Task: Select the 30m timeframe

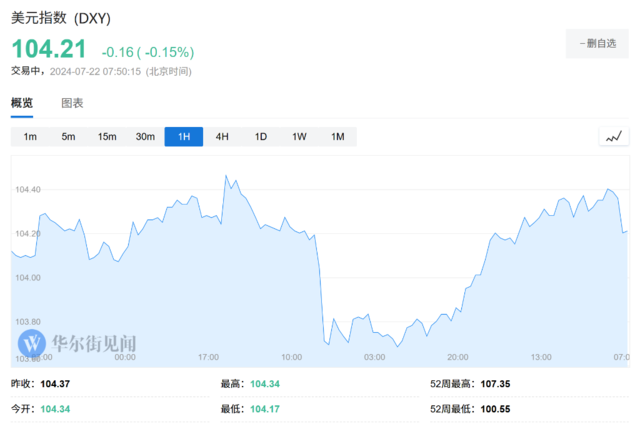Action: click(145, 137)
